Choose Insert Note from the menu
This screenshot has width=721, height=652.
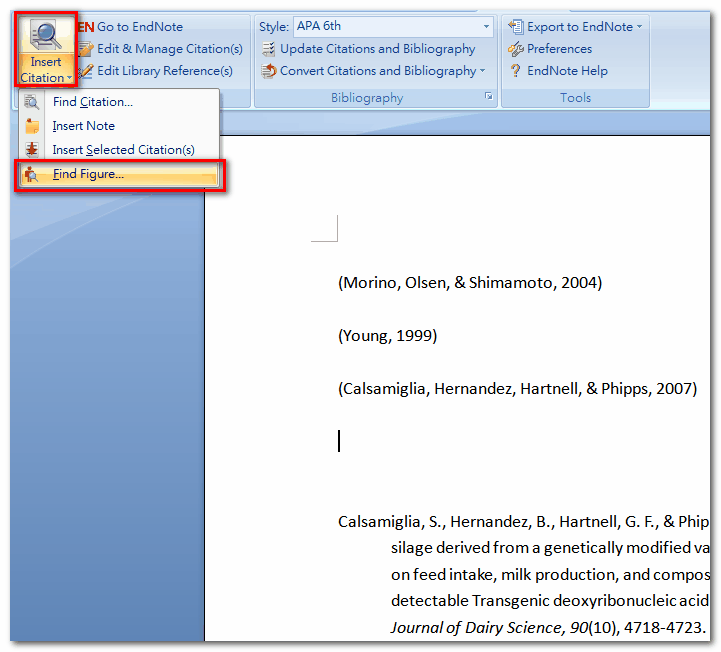pos(119,126)
